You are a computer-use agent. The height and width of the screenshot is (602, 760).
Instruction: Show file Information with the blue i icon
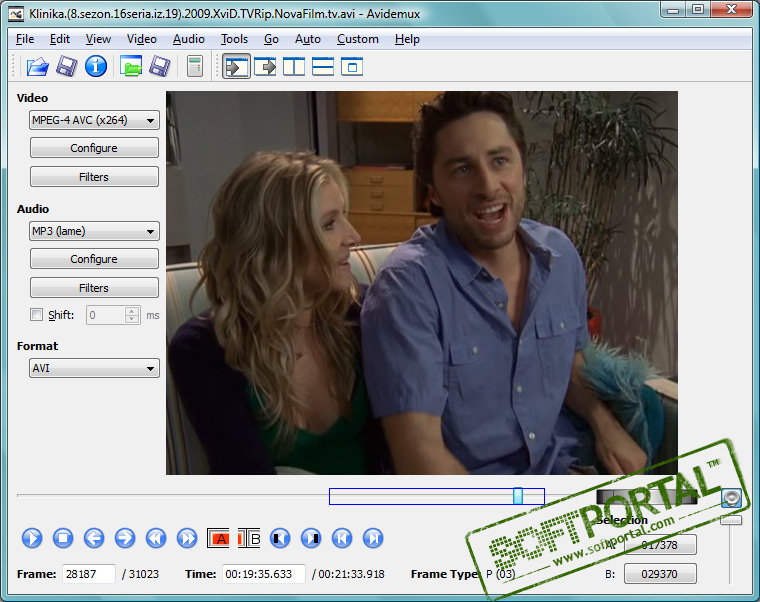pos(96,66)
